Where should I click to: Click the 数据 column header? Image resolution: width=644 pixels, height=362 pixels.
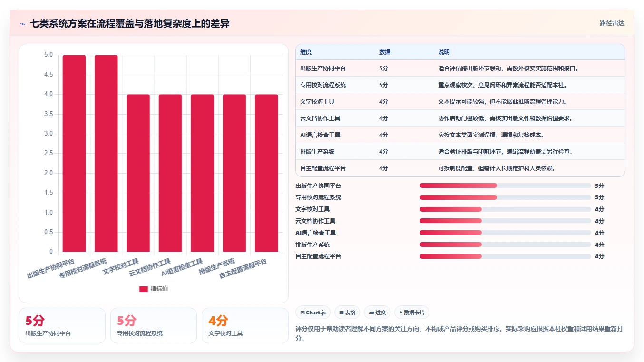tap(385, 52)
